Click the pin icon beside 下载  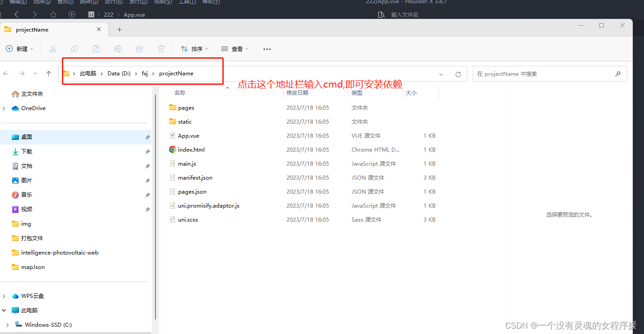click(x=147, y=152)
